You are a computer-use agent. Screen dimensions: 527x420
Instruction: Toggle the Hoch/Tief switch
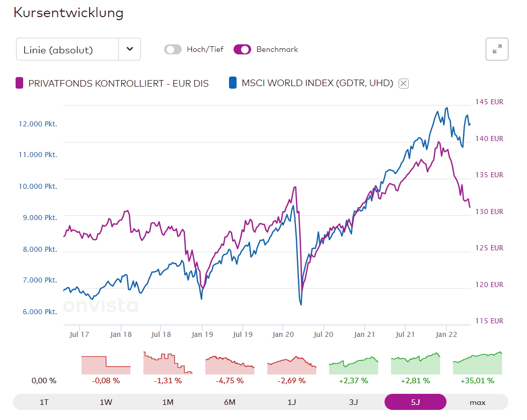click(x=173, y=49)
